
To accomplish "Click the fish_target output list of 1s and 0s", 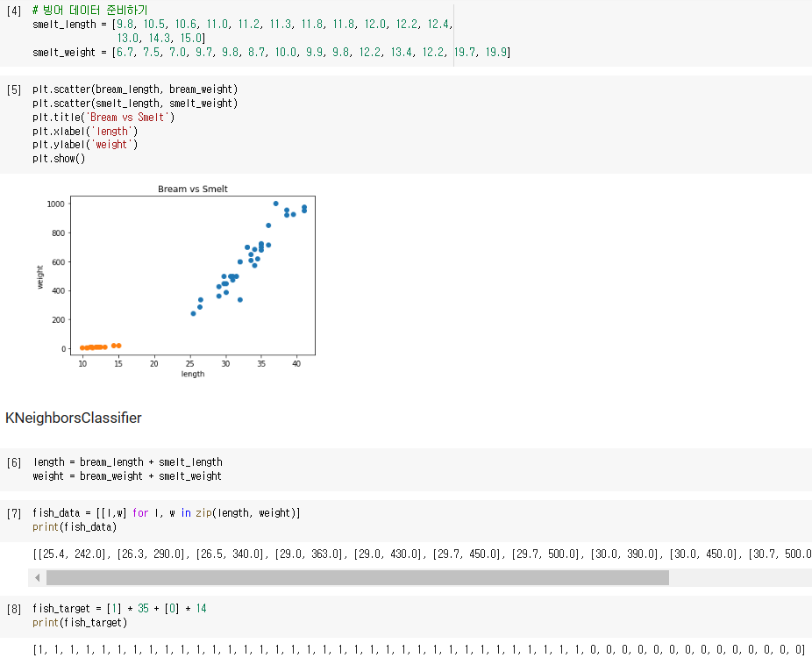I will (x=418, y=649).
